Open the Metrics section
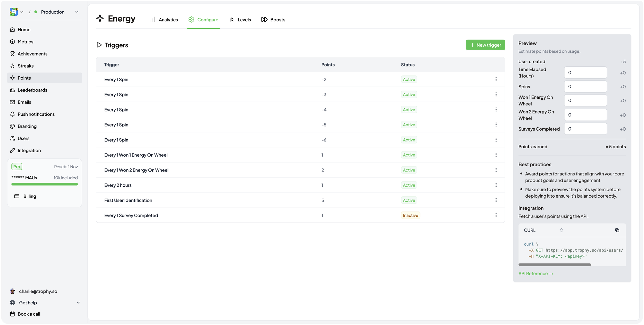644x325 pixels. point(44,42)
